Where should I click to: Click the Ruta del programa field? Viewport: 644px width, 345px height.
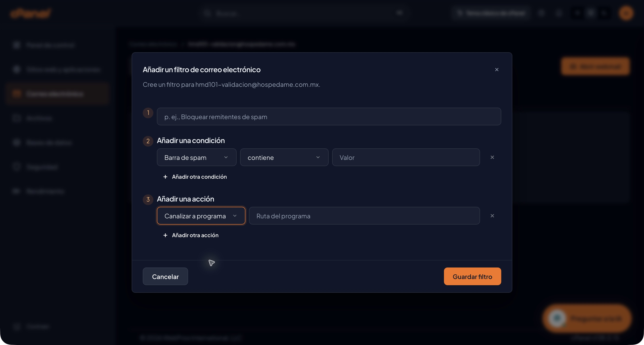pyautogui.click(x=364, y=216)
